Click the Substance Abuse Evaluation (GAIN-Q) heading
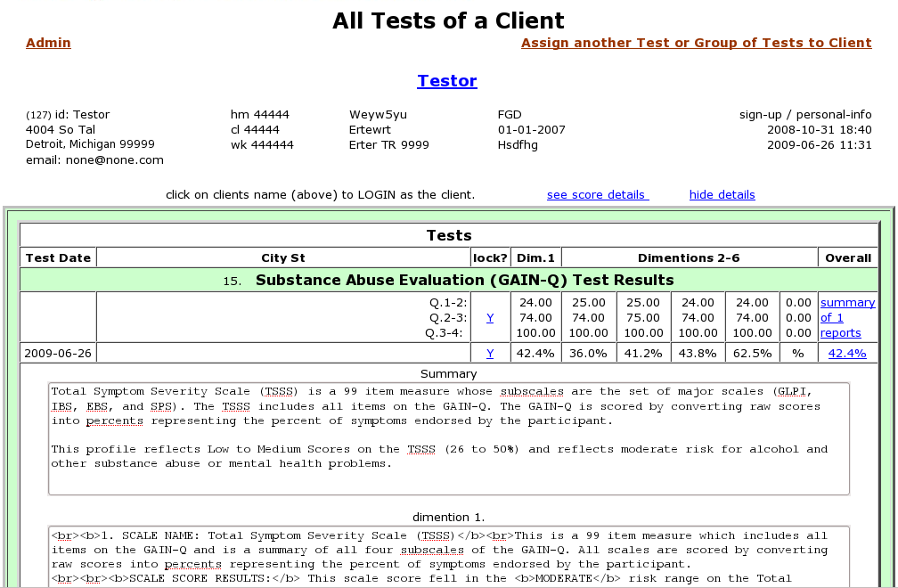The image size is (898, 588). (464, 280)
